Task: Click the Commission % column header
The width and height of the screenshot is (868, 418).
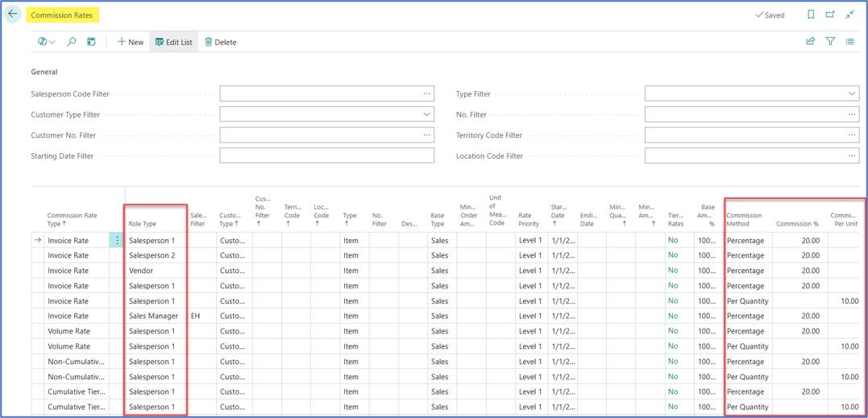Action: coord(797,224)
